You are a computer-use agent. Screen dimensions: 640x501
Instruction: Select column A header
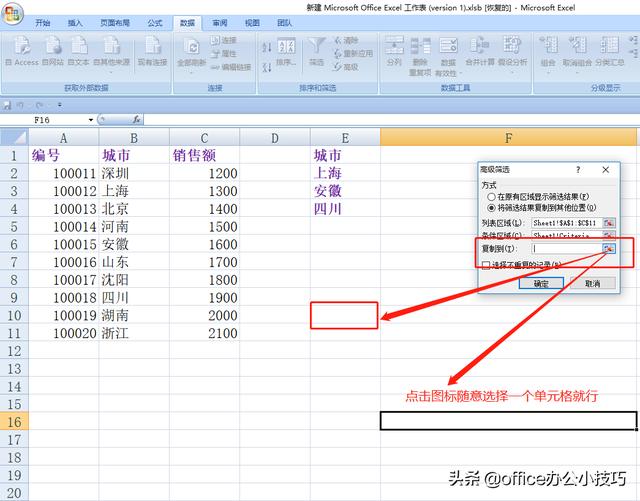pos(63,138)
